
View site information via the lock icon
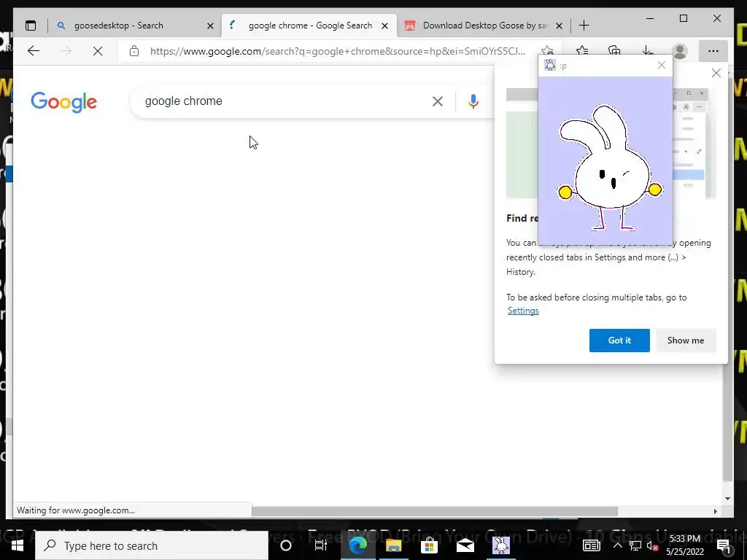pyautogui.click(x=134, y=51)
